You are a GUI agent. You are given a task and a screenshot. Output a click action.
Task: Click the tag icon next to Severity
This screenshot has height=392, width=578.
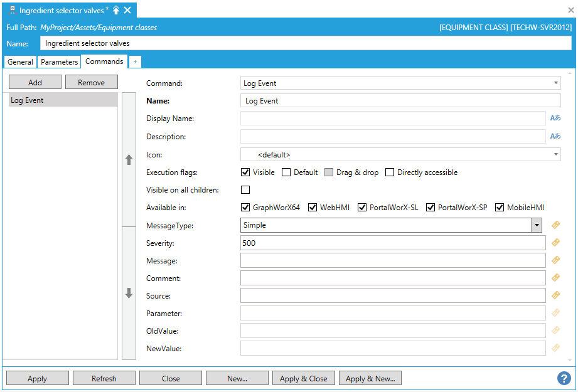(555, 243)
